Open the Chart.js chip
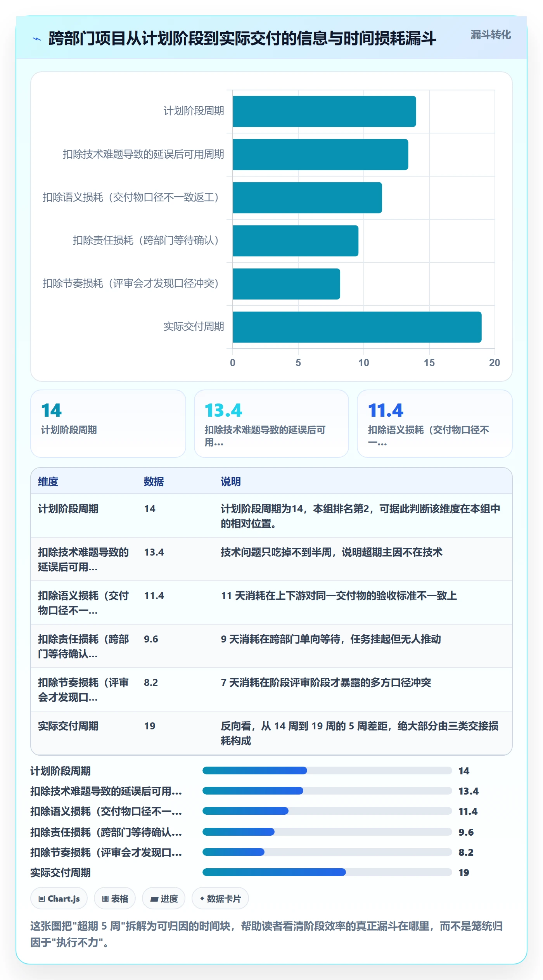The width and height of the screenshot is (543, 980). (59, 898)
